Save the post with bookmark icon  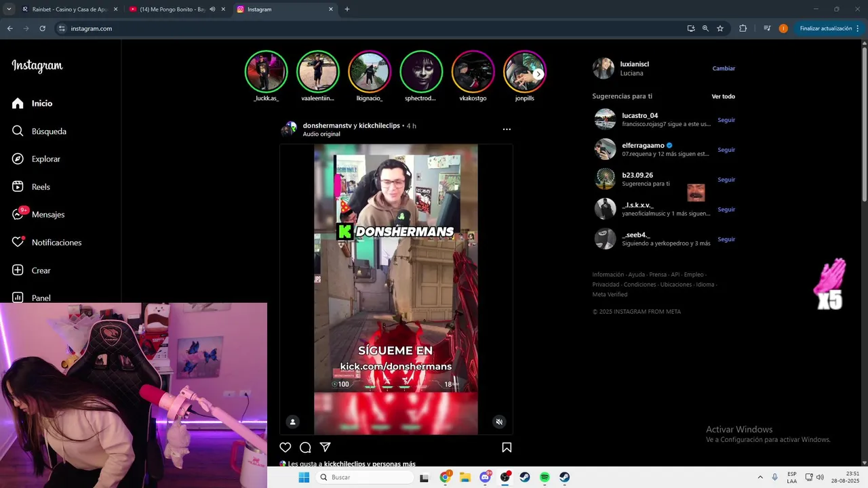(x=507, y=447)
